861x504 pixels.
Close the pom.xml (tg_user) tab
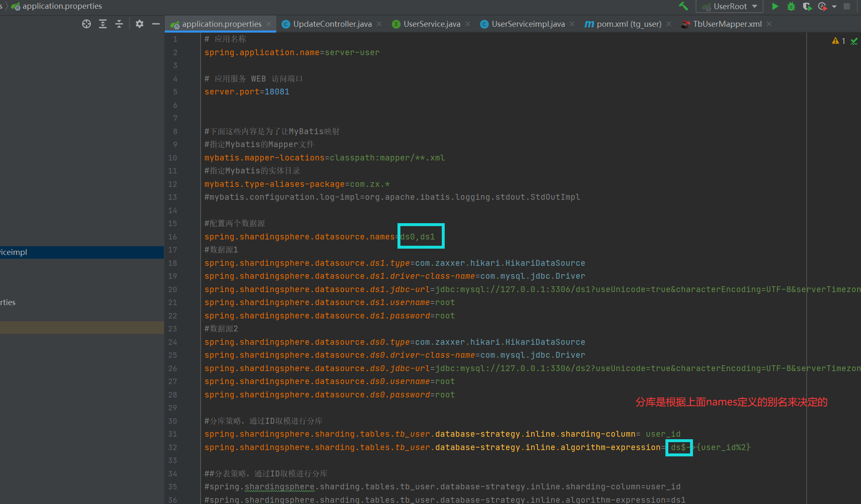click(x=669, y=24)
